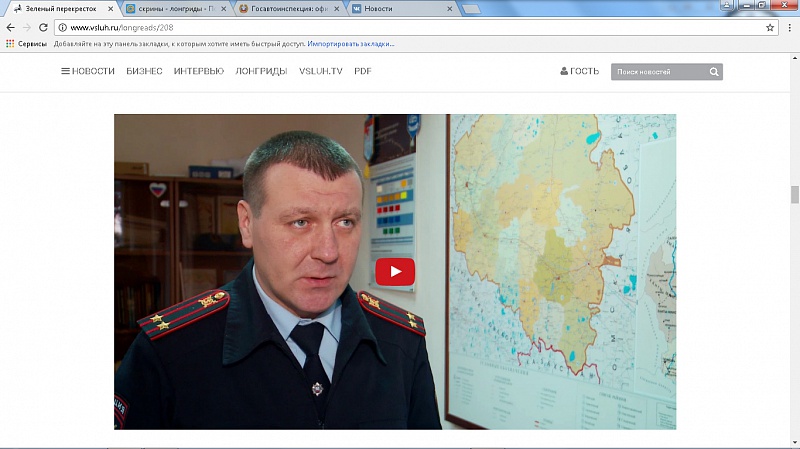Open Chrome three-dot menu
The width and height of the screenshot is (800, 449).
pyautogui.click(x=790, y=27)
